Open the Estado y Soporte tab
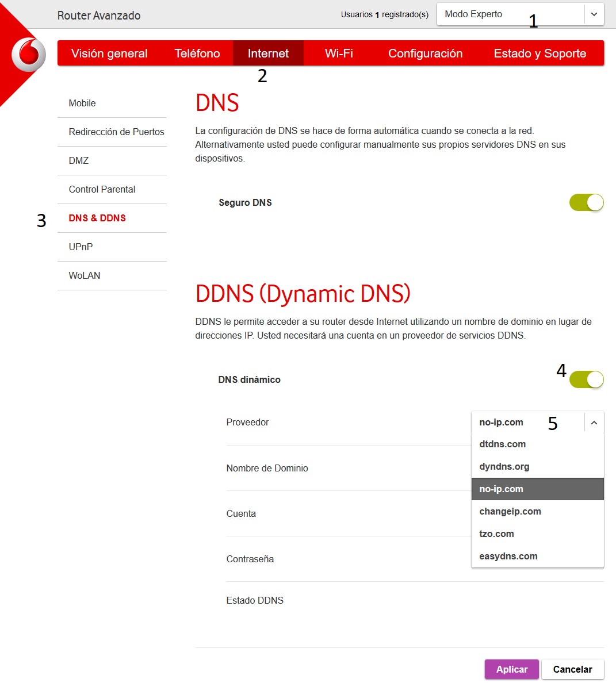This screenshot has width=616, height=683. [540, 53]
